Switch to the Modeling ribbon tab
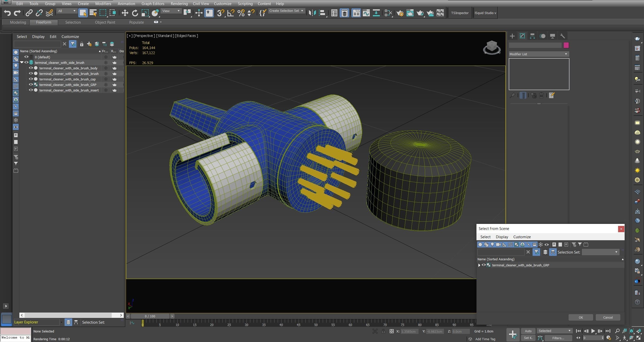 [18, 22]
